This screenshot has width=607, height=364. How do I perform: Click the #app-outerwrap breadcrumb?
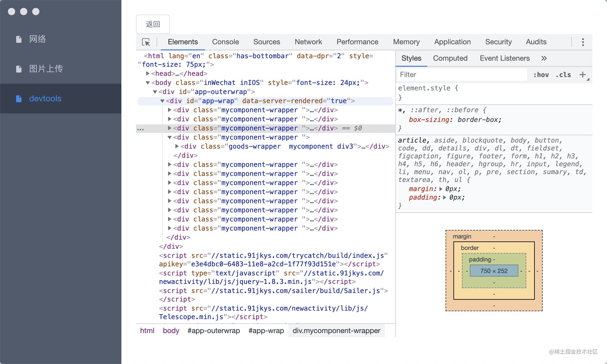[214, 331]
